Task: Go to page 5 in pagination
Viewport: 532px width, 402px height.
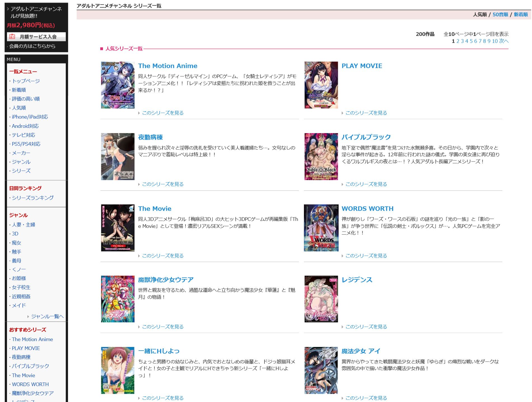Action: click(x=471, y=41)
